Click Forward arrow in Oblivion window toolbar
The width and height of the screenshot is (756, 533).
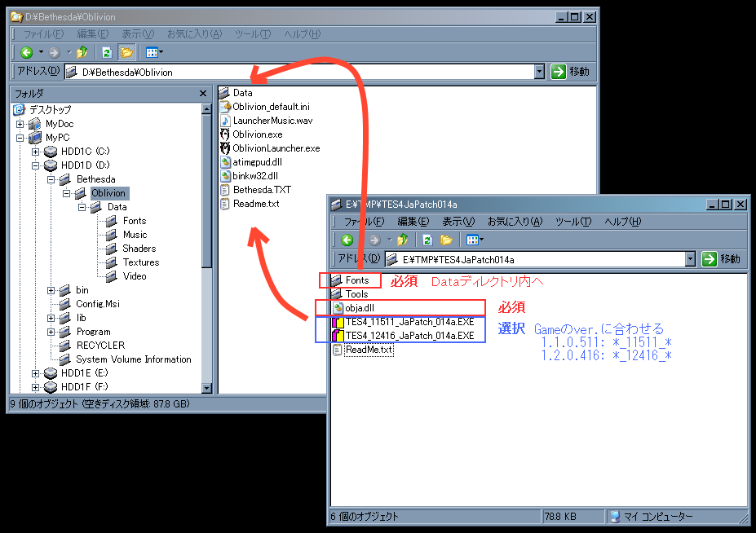[x=54, y=52]
